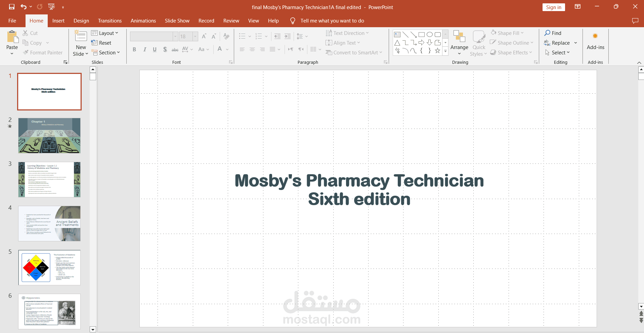644x333 pixels.
Task: Switch to the Slide Show tab
Action: pos(177,21)
